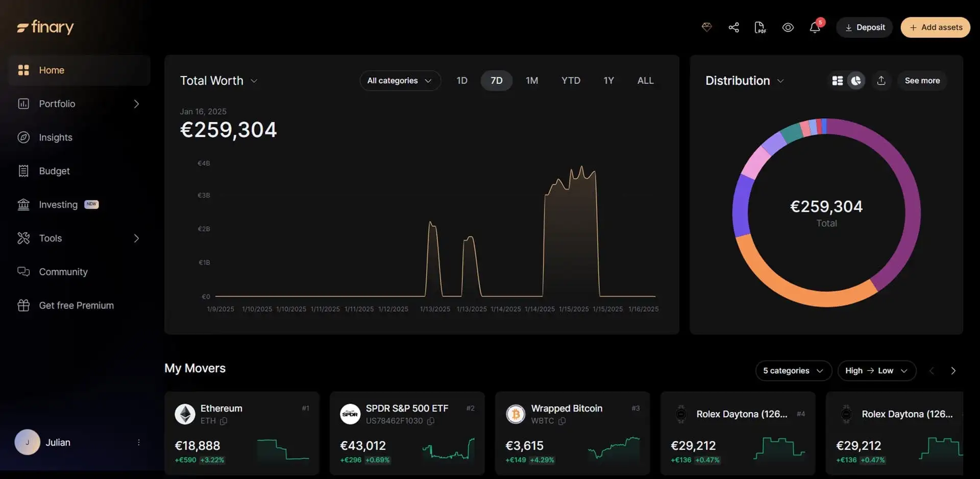Go to next My Movers page

tap(953, 371)
